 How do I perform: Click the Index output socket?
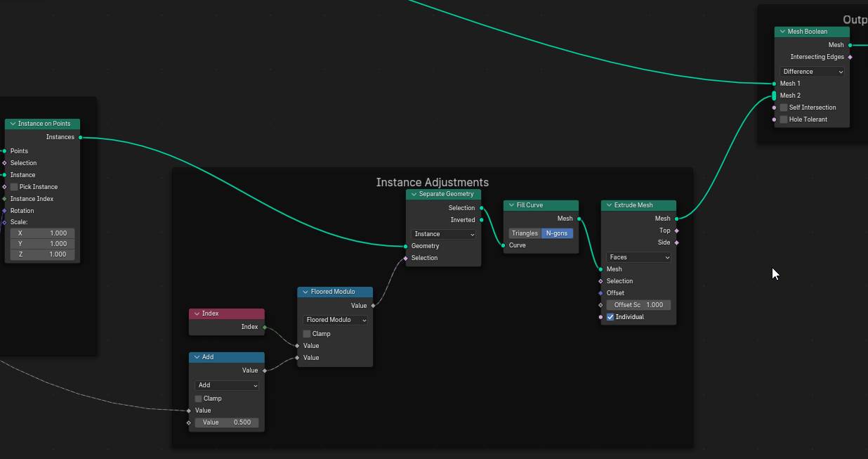tap(264, 327)
